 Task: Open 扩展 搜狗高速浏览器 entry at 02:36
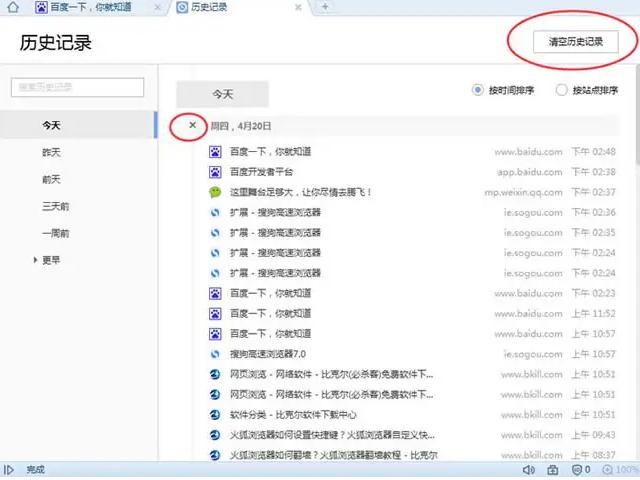click(x=275, y=212)
